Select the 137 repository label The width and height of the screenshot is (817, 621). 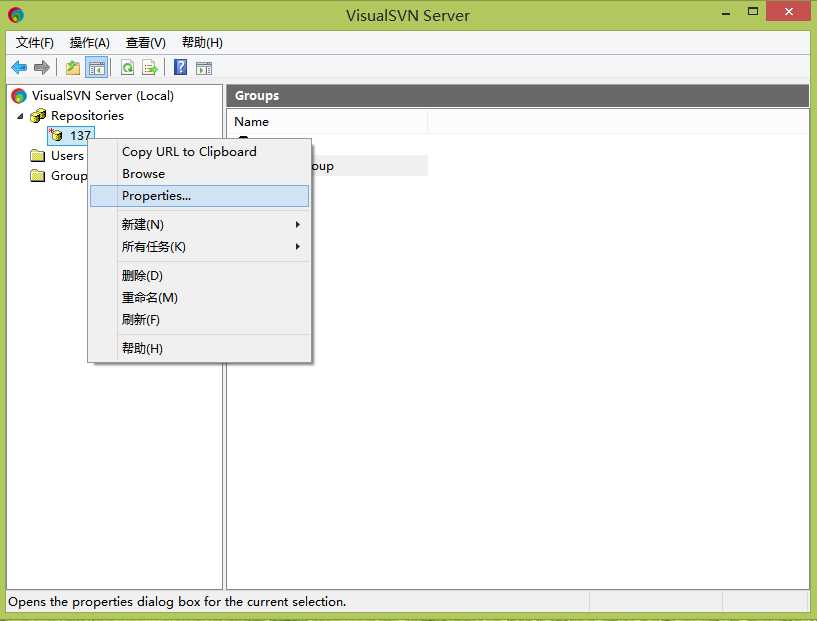81,135
